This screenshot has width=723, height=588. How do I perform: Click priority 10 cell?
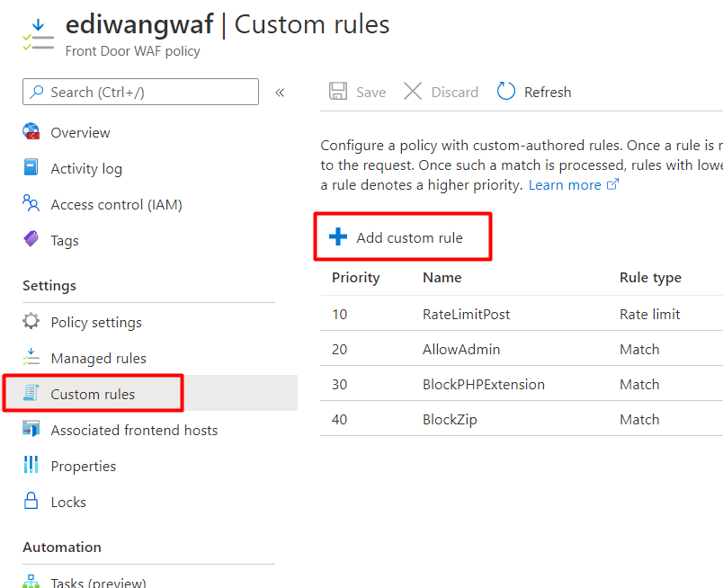tap(339, 314)
